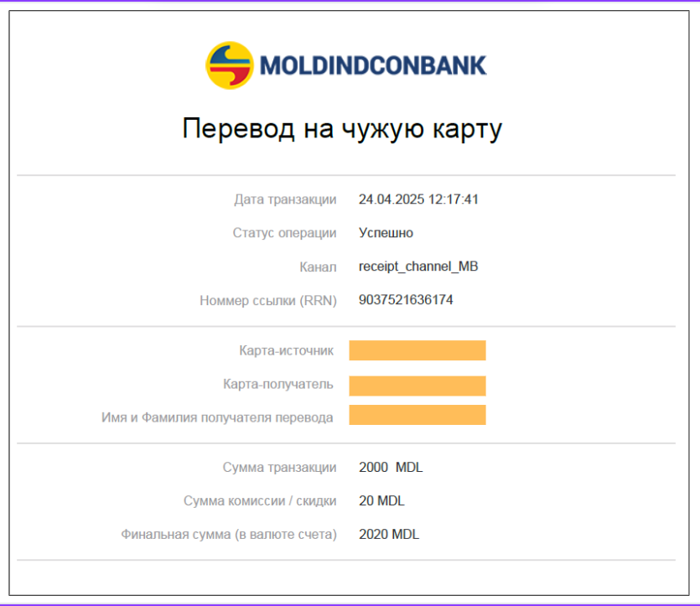Select the transaction amount 2000 MDL
The width and height of the screenshot is (700, 606).
(391, 467)
